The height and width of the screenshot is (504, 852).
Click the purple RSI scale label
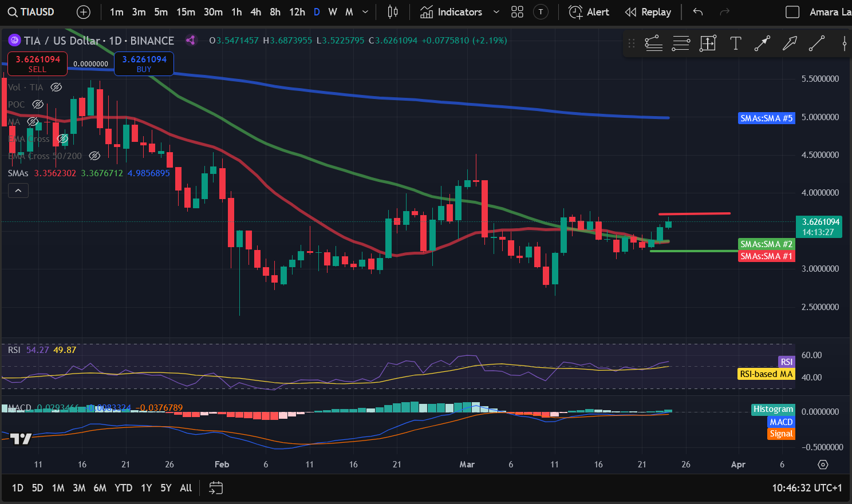pyautogui.click(x=787, y=362)
